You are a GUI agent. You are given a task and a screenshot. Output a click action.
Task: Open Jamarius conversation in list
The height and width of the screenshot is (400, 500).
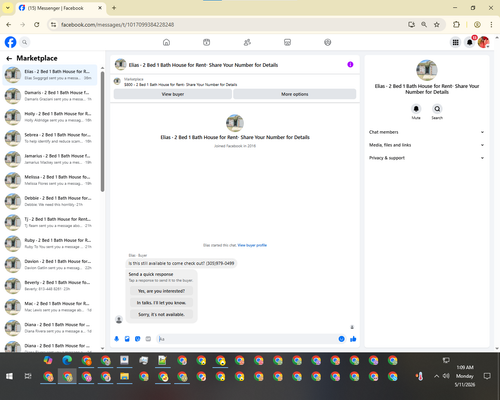(x=50, y=159)
